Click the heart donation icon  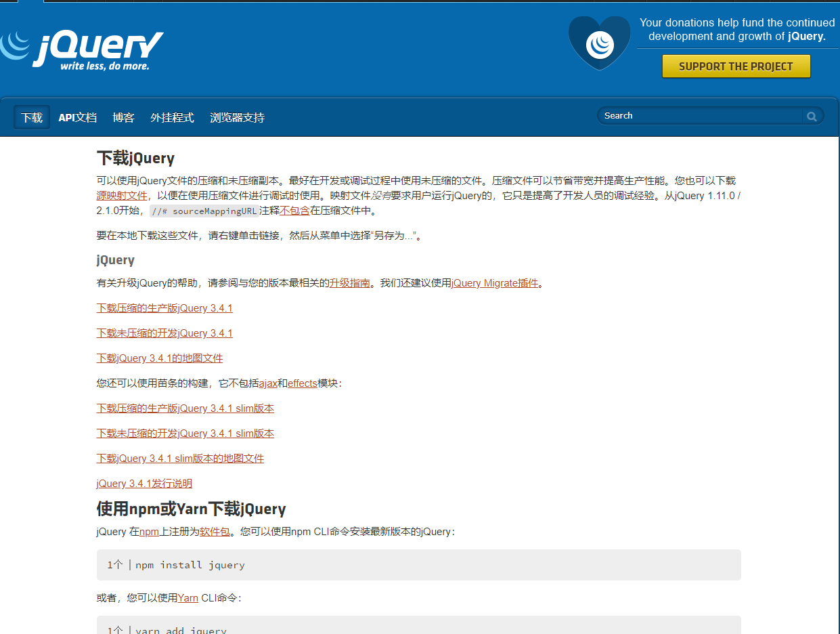[x=599, y=43]
